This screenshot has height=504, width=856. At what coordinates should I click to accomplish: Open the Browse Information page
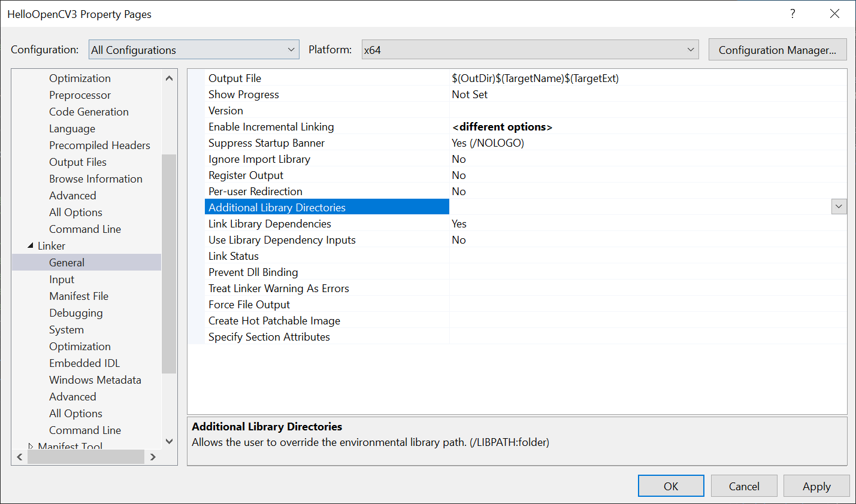pyautogui.click(x=96, y=179)
